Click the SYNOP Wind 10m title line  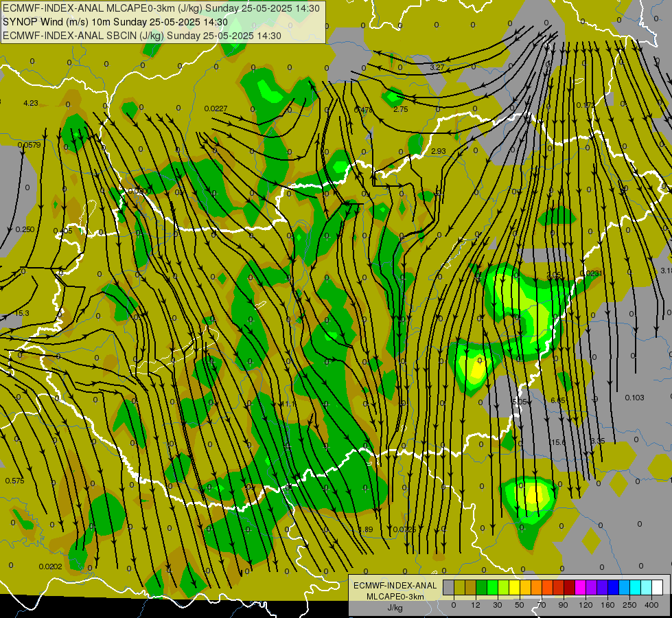point(115,22)
